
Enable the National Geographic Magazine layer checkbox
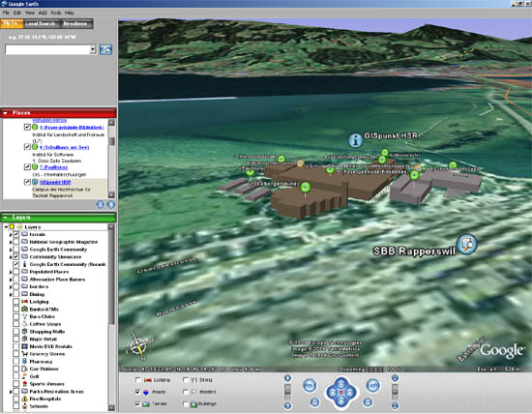point(15,242)
